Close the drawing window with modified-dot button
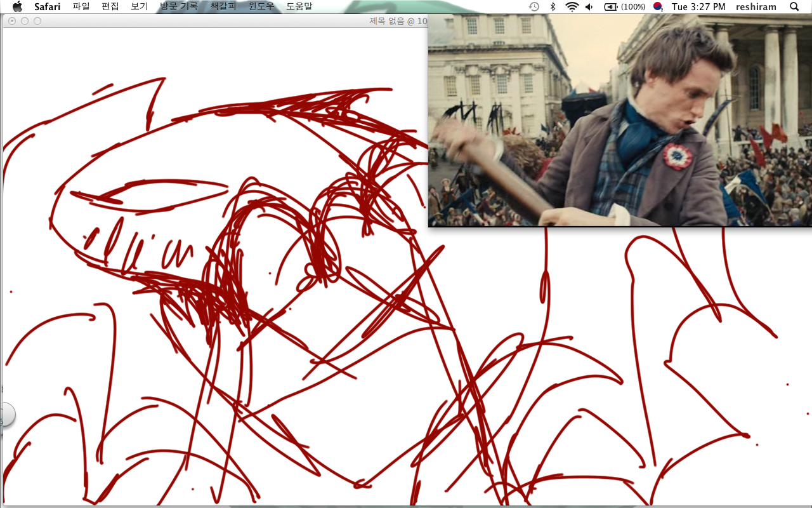 [12, 21]
